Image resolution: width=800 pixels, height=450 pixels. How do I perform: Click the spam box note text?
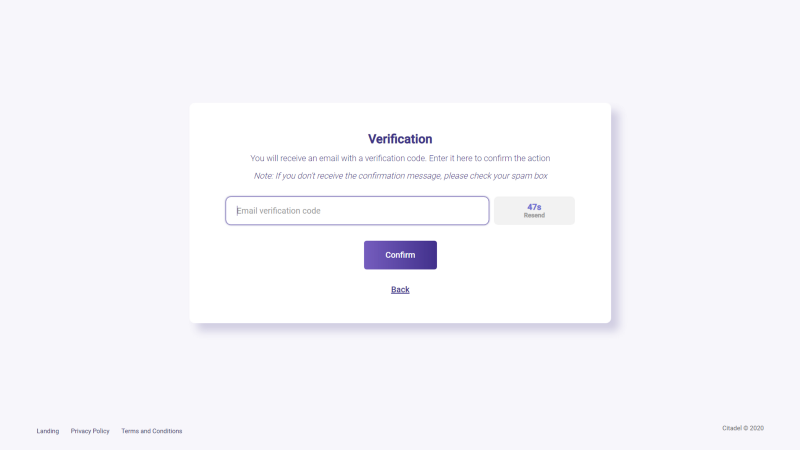pos(400,176)
